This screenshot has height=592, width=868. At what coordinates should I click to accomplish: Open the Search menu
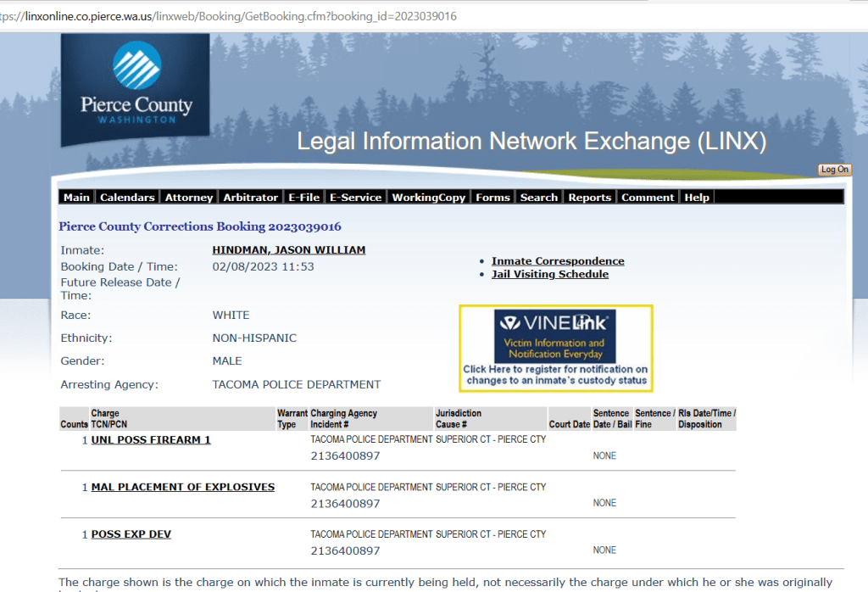(x=538, y=197)
